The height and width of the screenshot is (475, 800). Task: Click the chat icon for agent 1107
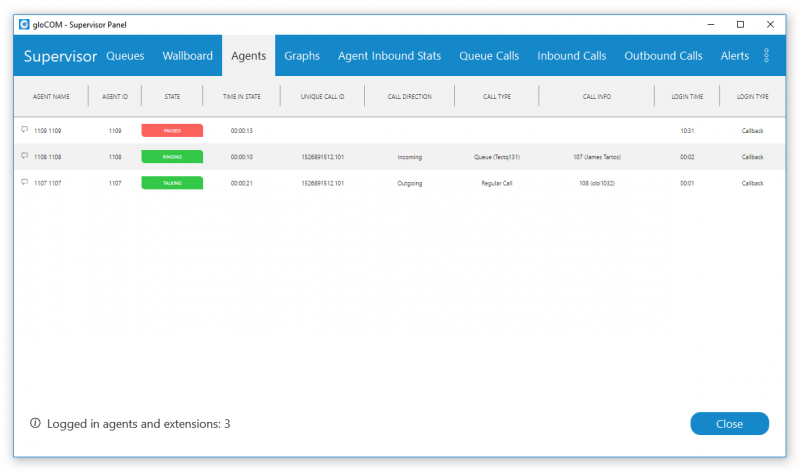[24, 182]
